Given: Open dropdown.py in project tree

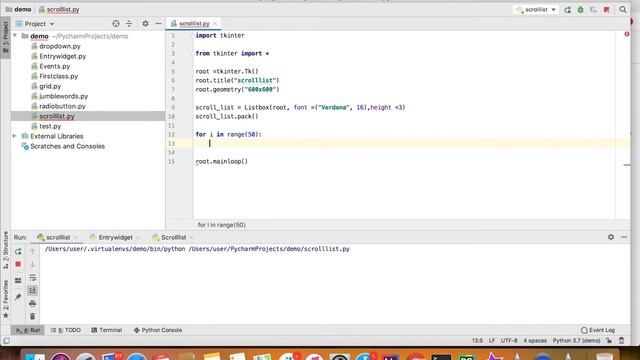Looking at the screenshot, I should tap(60, 46).
